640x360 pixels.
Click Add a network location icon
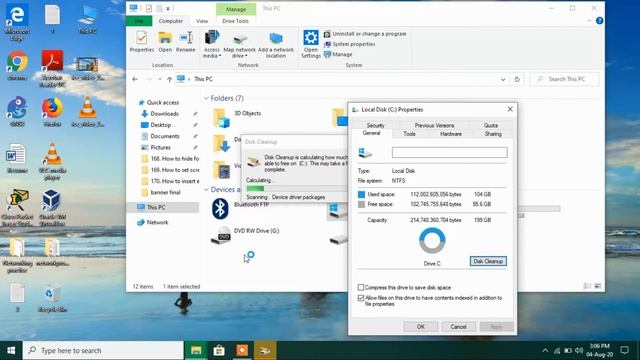[x=276, y=45]
